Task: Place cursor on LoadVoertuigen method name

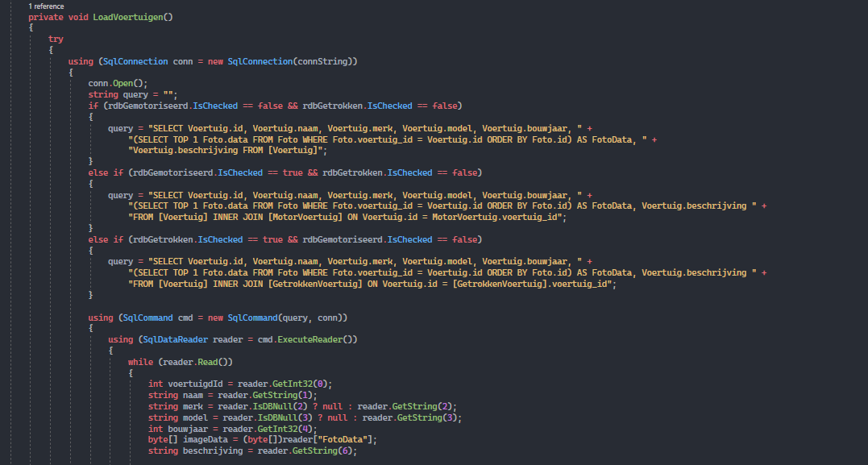Action: (x=128, y=17)
